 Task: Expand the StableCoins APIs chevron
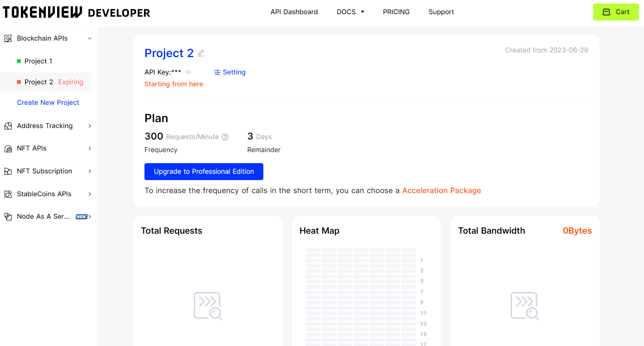click(90, 194)
